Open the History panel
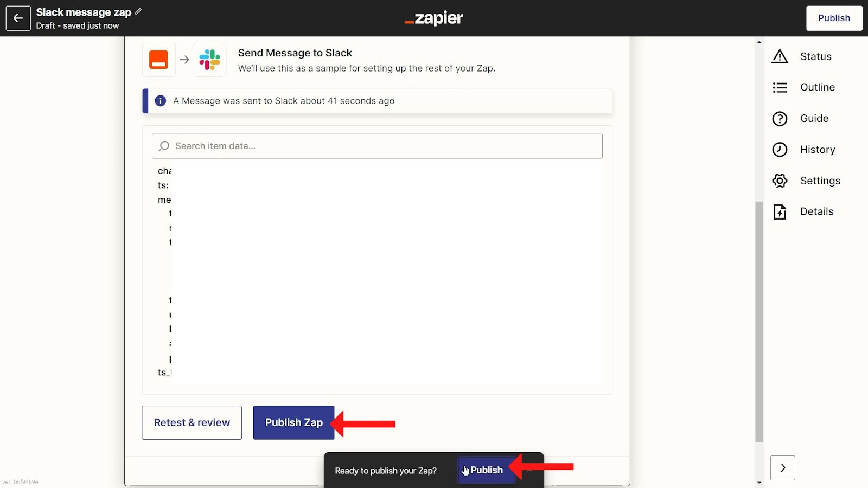The width and height of the screenshot is (868, 488). [818, 150]
